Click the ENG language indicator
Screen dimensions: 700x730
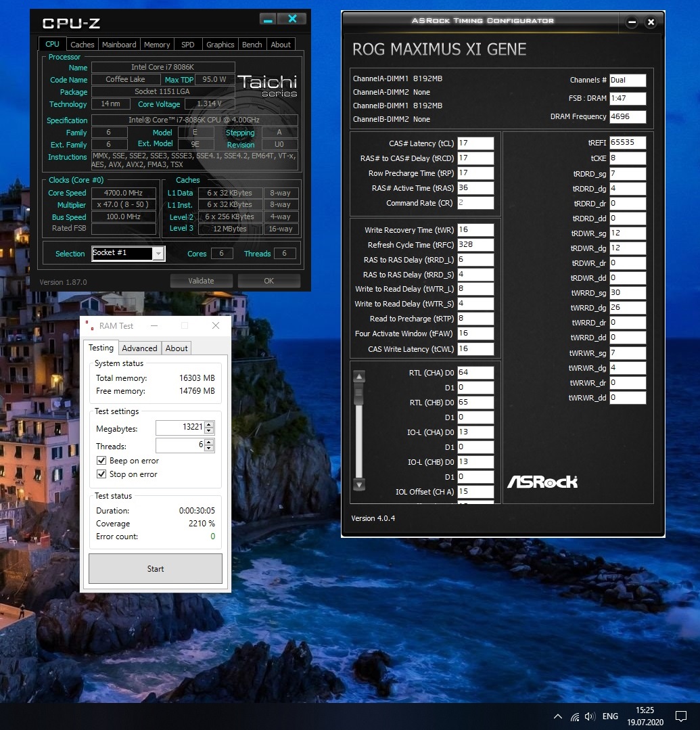click(x=610, y=716)
